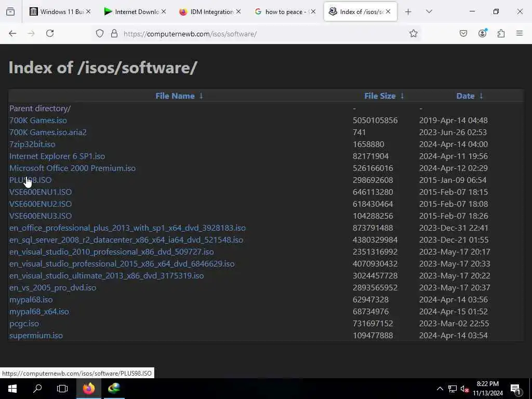Bookmark this page with the star icon
Image resolution: width=532 pixels, height=399 pixels.
point(413,33)
